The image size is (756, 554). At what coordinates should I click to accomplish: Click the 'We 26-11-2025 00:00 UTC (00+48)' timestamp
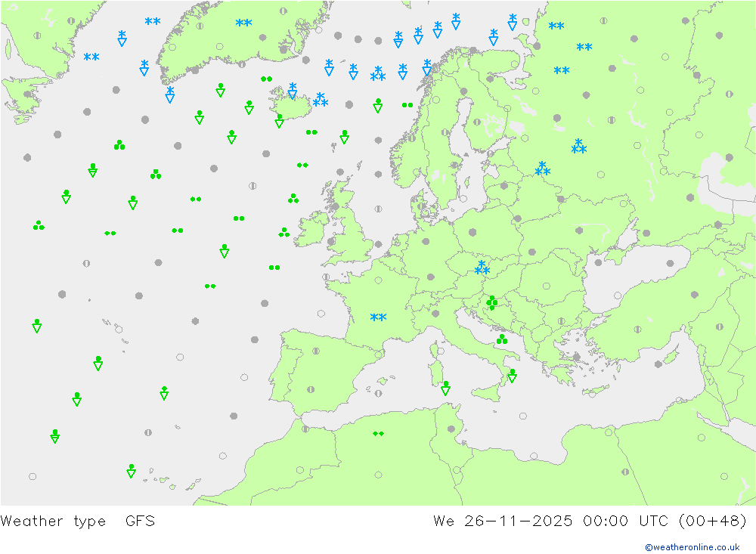pos(590,521)
